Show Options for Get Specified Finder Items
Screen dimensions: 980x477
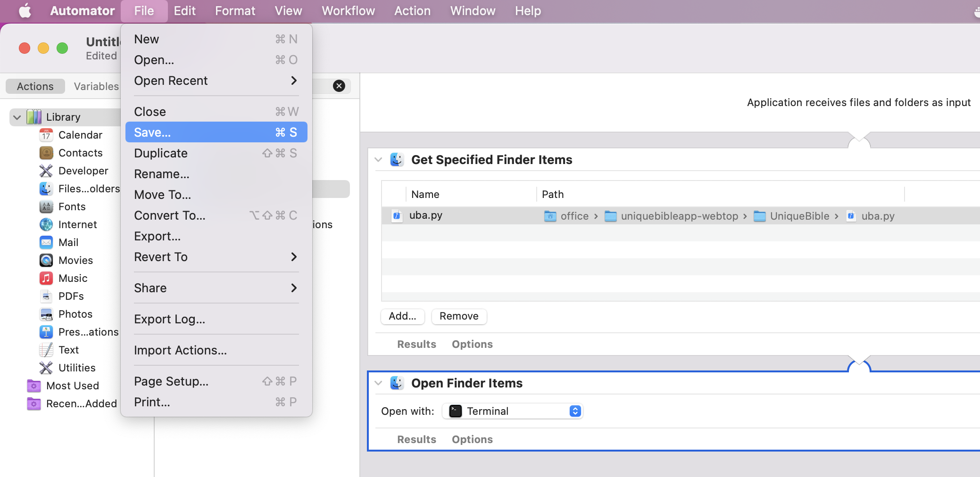pyautogui.click(x=472, y=344)
